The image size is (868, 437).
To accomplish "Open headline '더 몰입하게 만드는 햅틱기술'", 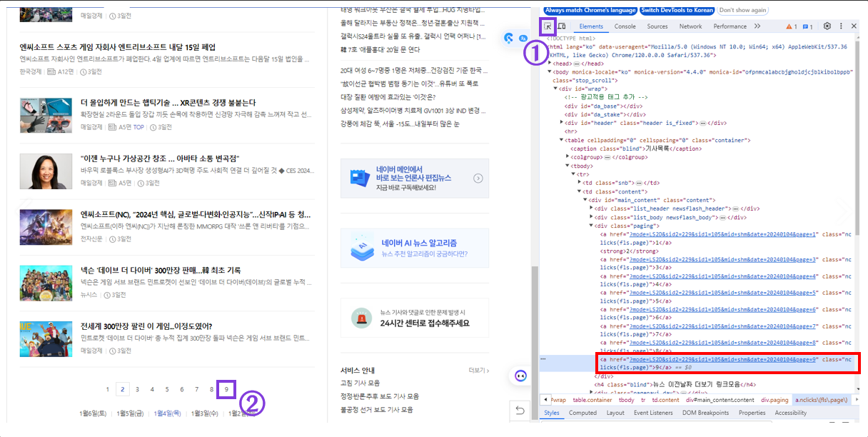I will point(168,103).
